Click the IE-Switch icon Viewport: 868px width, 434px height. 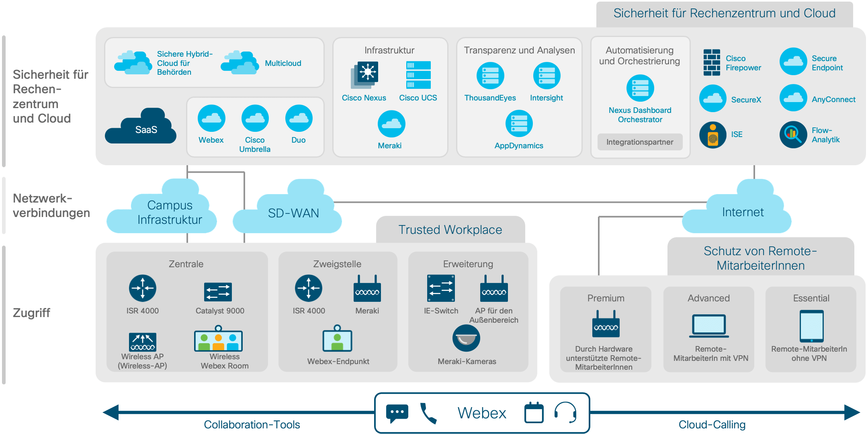[441, 288]
